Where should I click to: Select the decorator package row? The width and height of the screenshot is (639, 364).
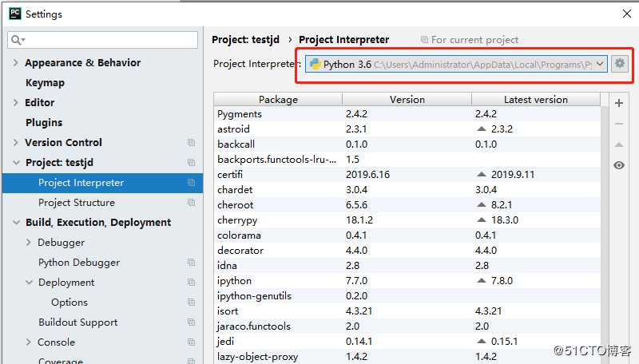pyautogui.click(x=407, y=251)
